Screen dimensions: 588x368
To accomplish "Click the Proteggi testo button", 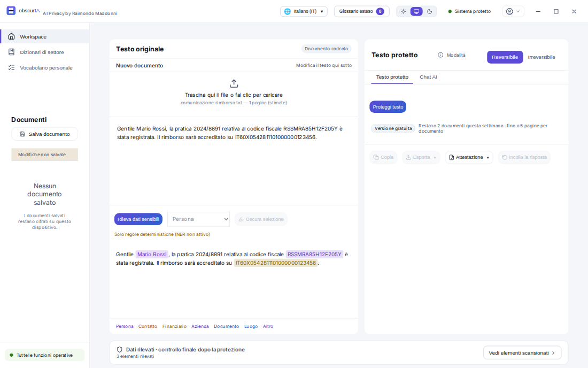I will point(388,107).
